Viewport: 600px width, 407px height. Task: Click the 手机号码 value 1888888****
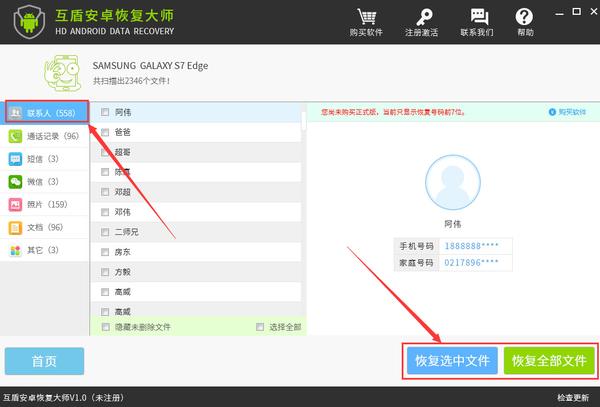(x=471, y=246)
